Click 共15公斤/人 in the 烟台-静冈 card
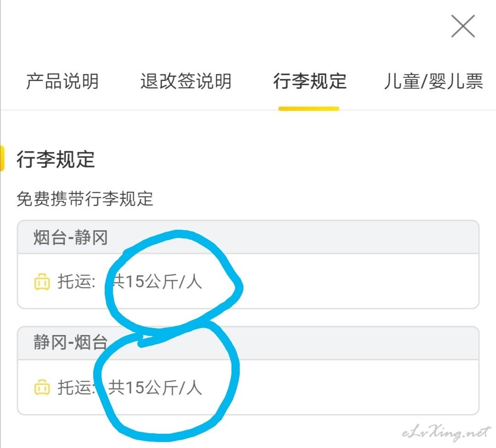The height and width of the screenshot is (448, 496). click(x=155, y=281)
